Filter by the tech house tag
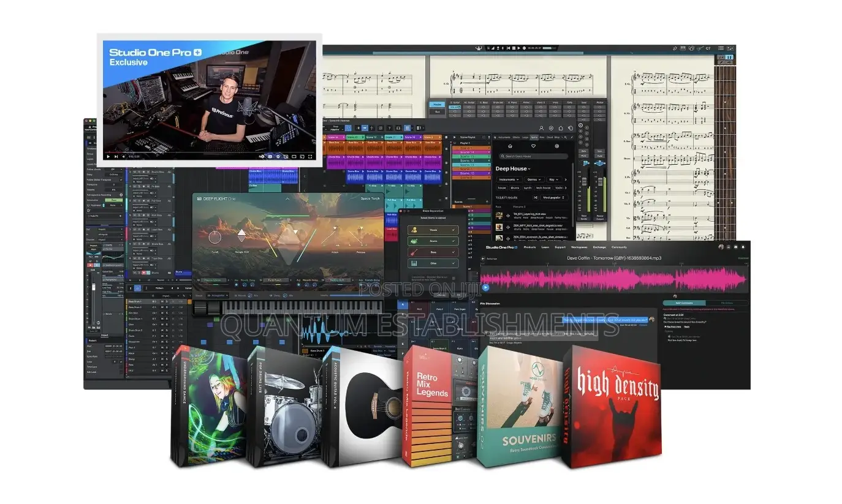842x504 pixels. 543,188
